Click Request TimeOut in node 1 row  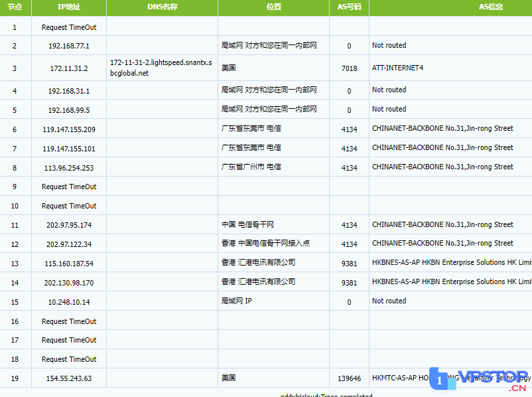[69, 27]
